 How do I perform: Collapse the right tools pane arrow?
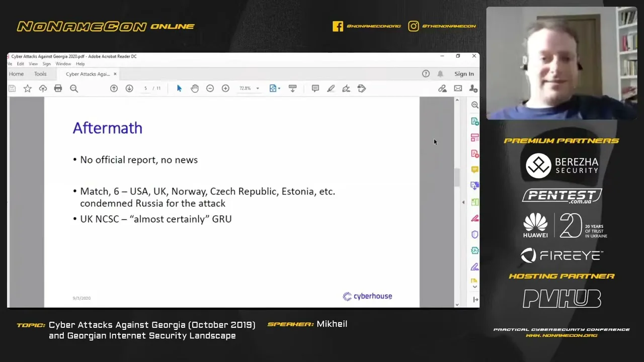pyautogui.click(x=463, y=202)
